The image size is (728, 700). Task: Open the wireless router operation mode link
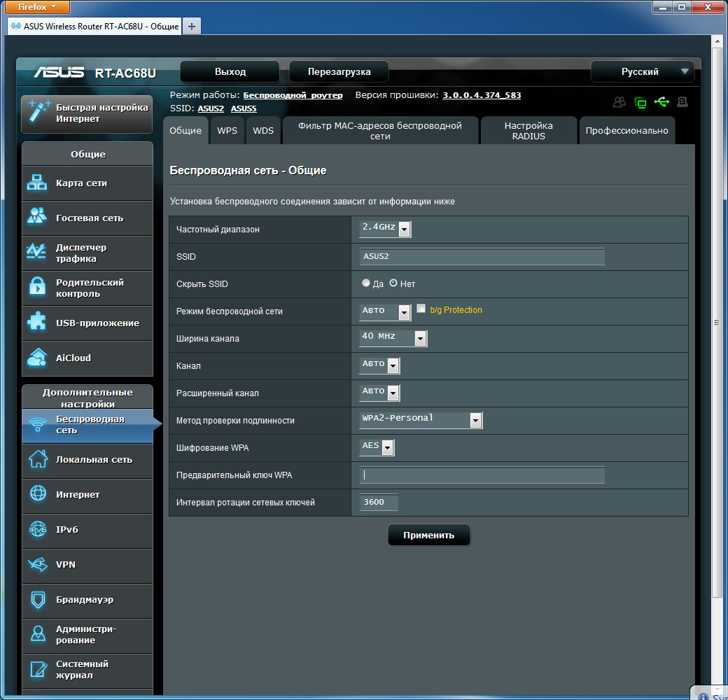click(x=293, y=95)
